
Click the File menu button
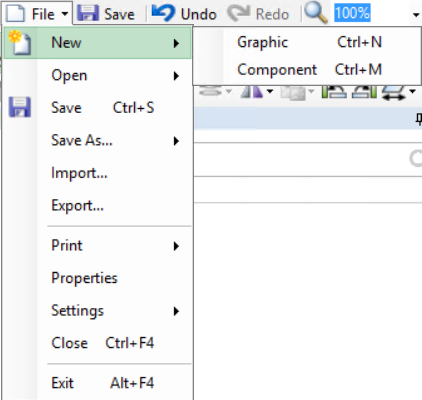coord(37,14)
